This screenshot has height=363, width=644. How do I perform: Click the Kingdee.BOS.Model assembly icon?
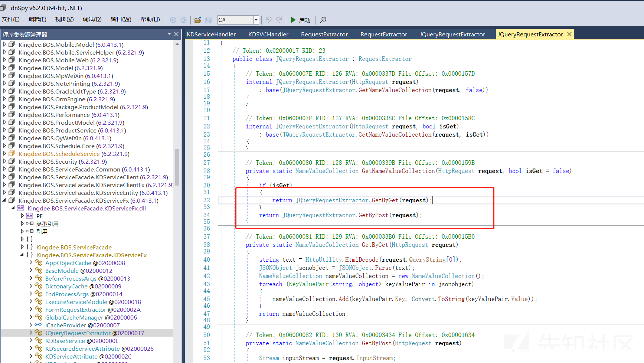point(12,68)
